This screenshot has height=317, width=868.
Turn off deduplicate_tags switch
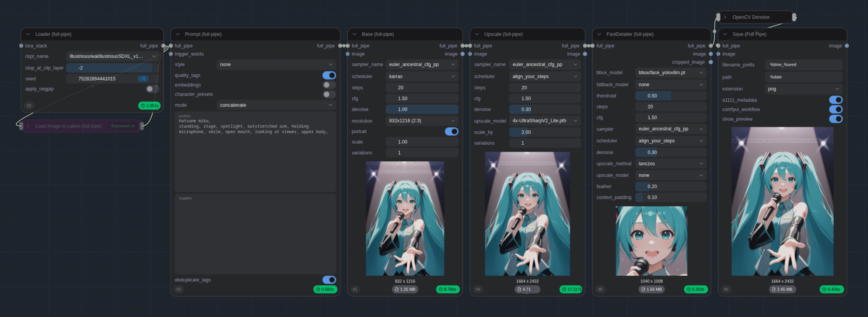(x=329, y=280)
